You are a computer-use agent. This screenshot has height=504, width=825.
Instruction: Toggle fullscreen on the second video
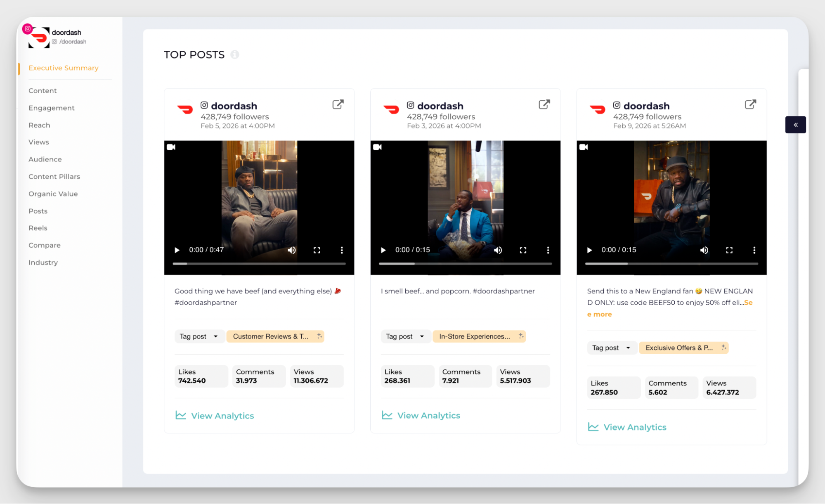(523, 250)
